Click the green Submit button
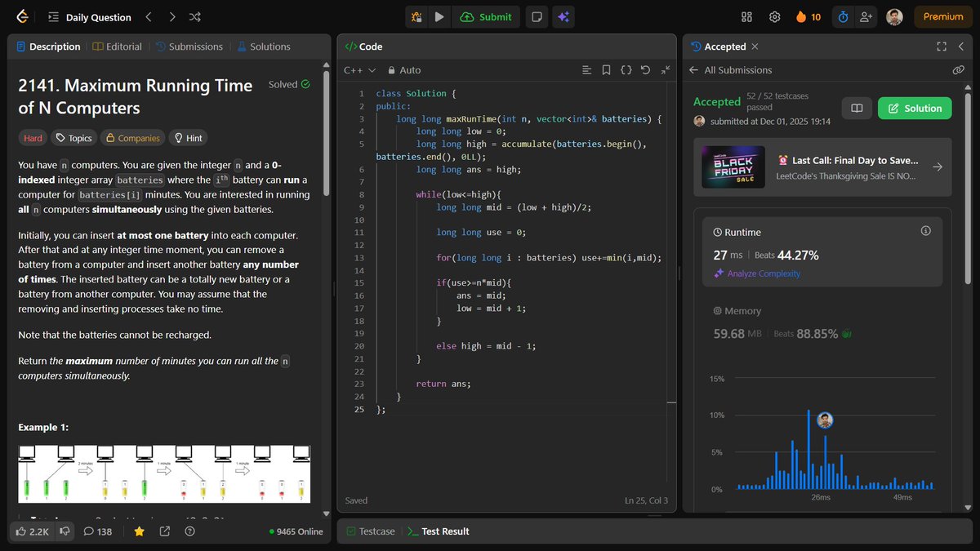Viewport: 980px width, 551px height. click(486, 16)
